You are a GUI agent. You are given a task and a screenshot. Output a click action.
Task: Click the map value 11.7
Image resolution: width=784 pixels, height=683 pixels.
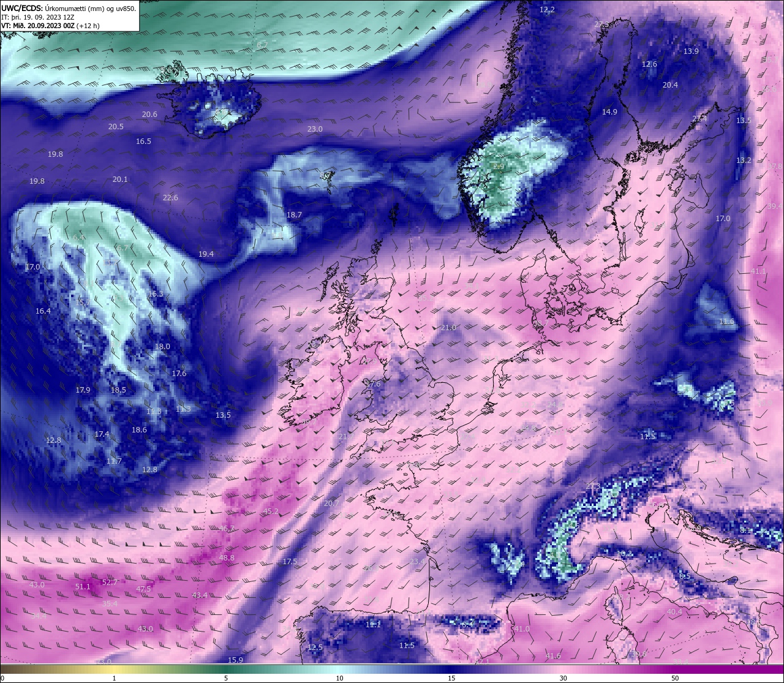(114, 461)
